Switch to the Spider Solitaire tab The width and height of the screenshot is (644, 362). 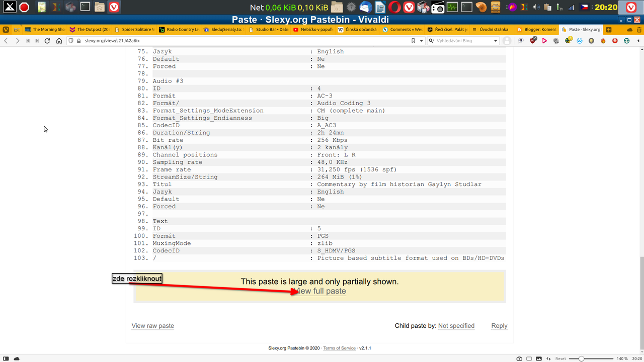[x=134, y=29]
